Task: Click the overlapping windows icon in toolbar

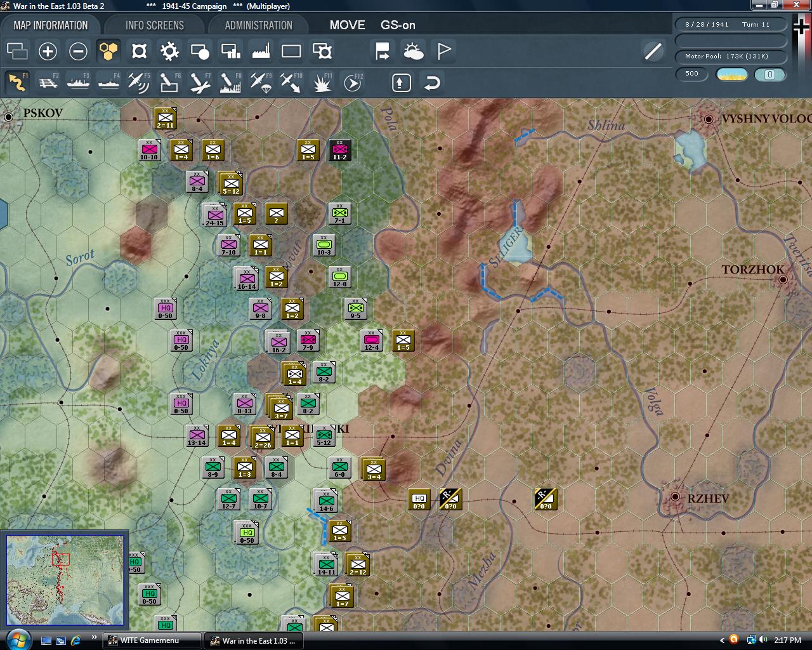Action: pyautogui.click(x=17, y=51)
